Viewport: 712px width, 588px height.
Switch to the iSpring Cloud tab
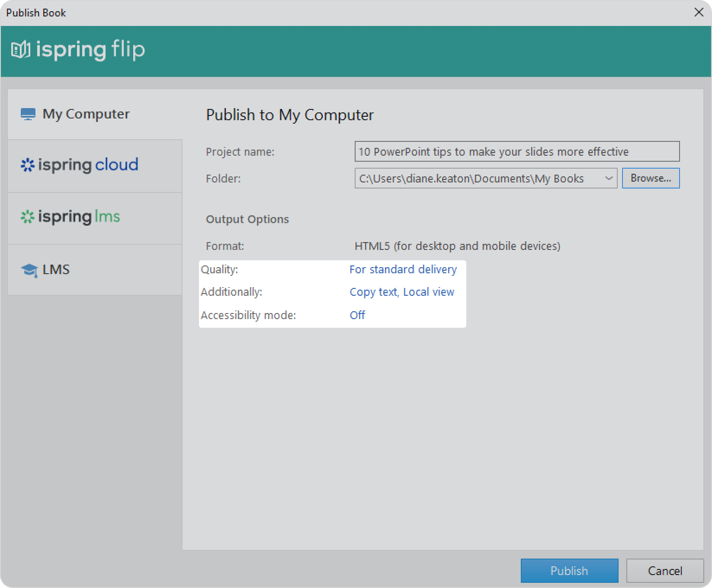pyautogui.click(x=95, y=166)
